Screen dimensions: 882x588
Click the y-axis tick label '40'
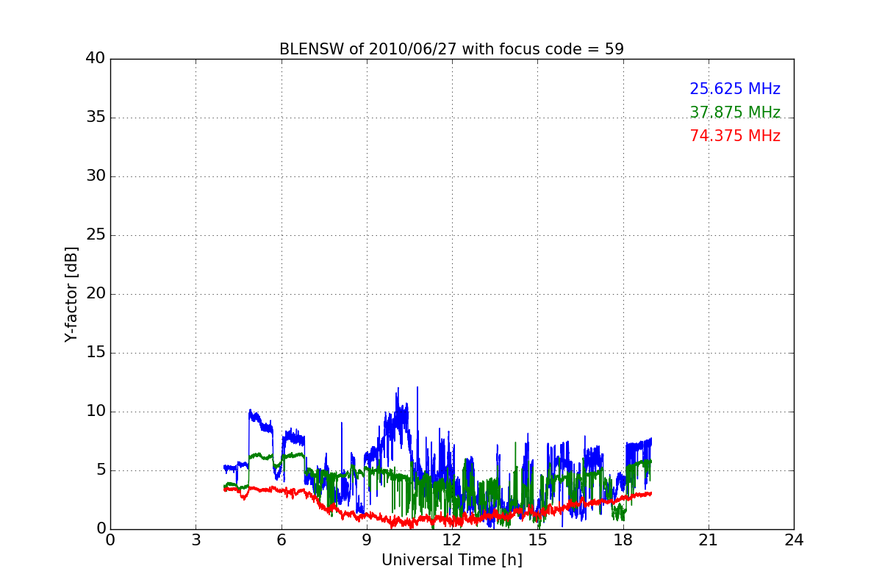coord(96,59)
